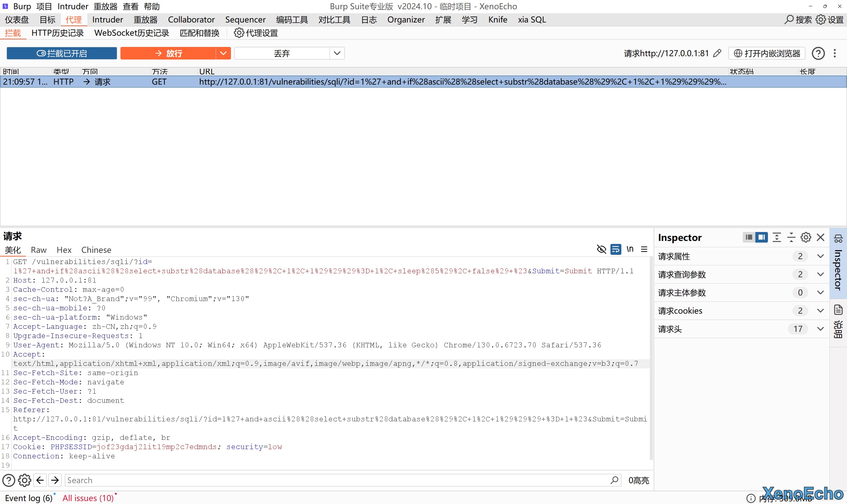The width and height of the screenshot is (847, 504).
Task: Click the help question mark icon near embedded browser
Action: (818, 53)
